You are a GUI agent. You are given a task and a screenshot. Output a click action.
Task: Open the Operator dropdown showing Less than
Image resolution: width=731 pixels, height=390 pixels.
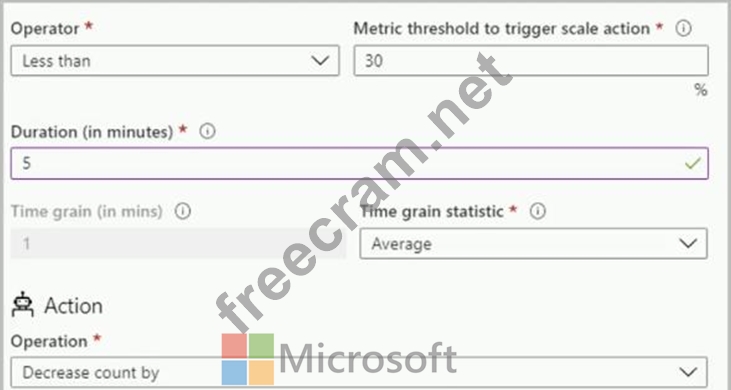[175, 61]
